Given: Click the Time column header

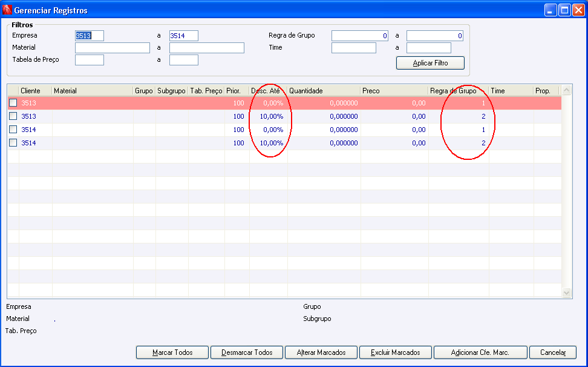Looking at the screenshot, I should 511,91.
